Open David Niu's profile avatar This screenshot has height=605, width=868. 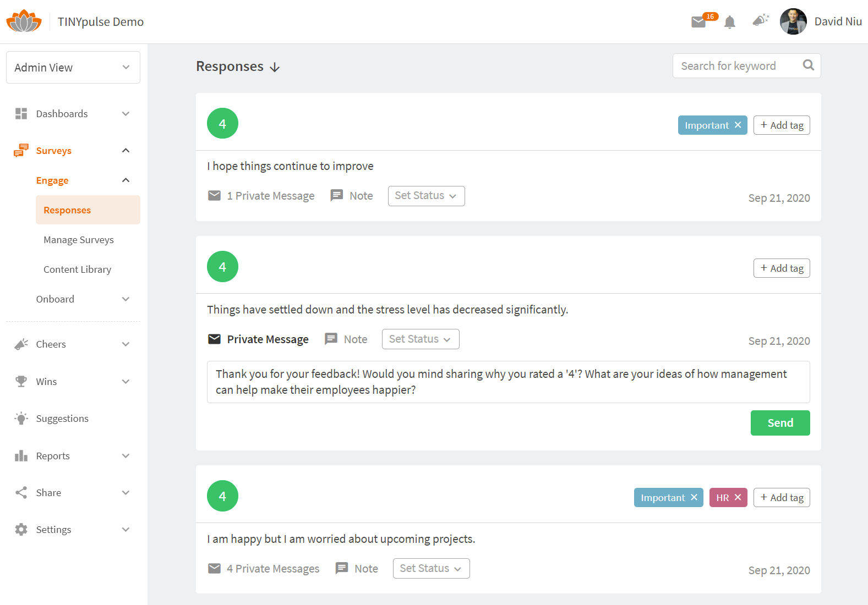click(x=793, y=21)
